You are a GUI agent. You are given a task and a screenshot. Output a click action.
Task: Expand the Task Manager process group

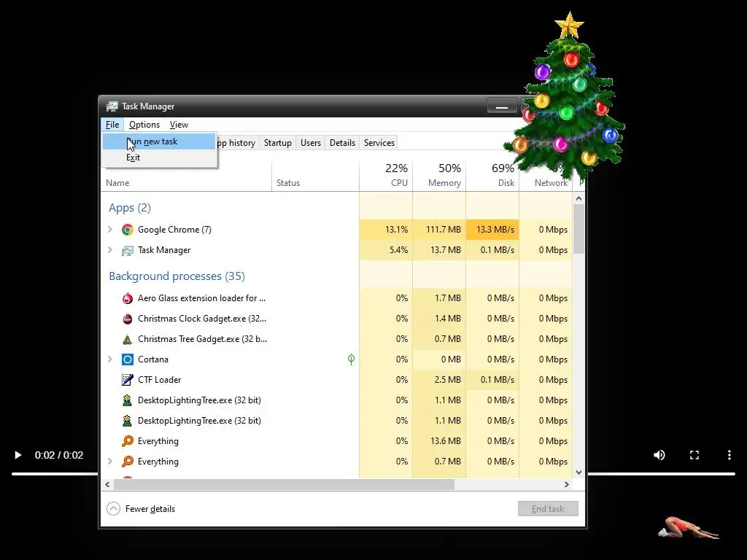[110, 250]
